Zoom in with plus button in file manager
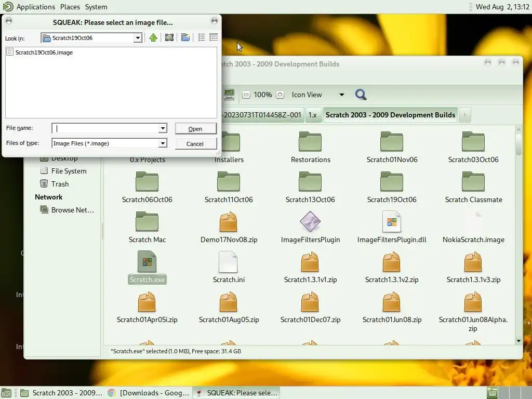This screenshot has height=399, width=532. (x=280, y=95)
